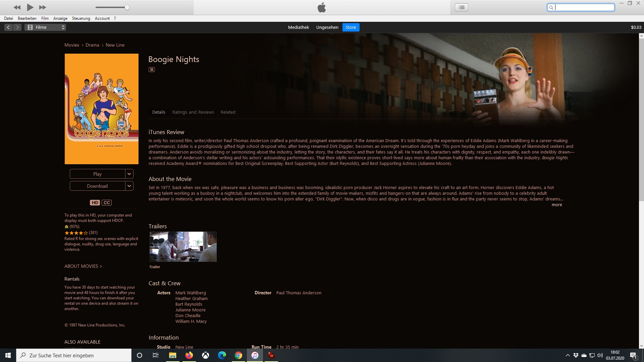Open the Up Next list icon
The width and height of the screenshot is (644, 362).
462,7
